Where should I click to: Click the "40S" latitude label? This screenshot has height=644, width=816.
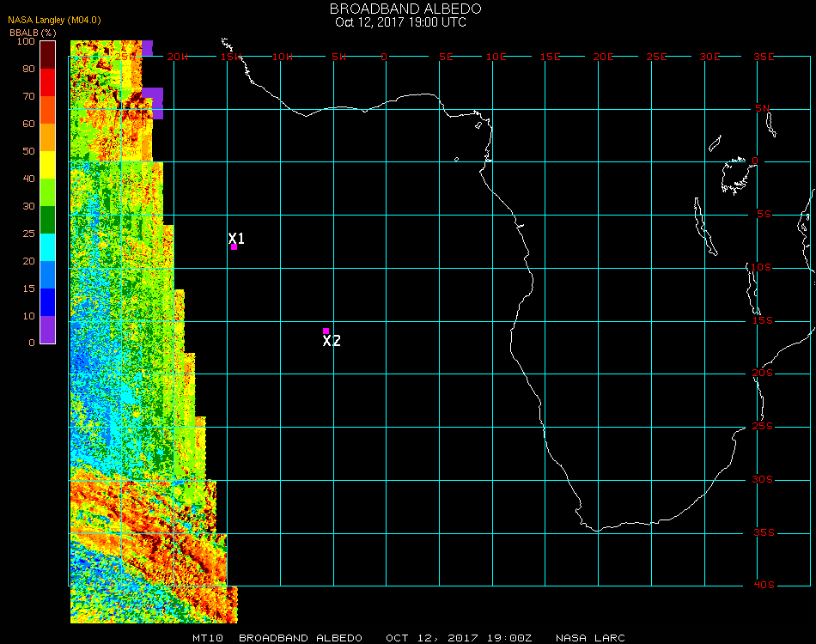(x=764, y=586)
